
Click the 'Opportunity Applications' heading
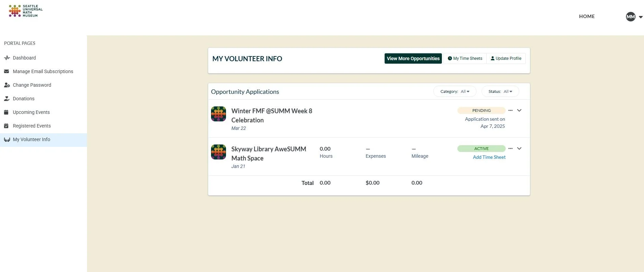(x=245, y=92)
